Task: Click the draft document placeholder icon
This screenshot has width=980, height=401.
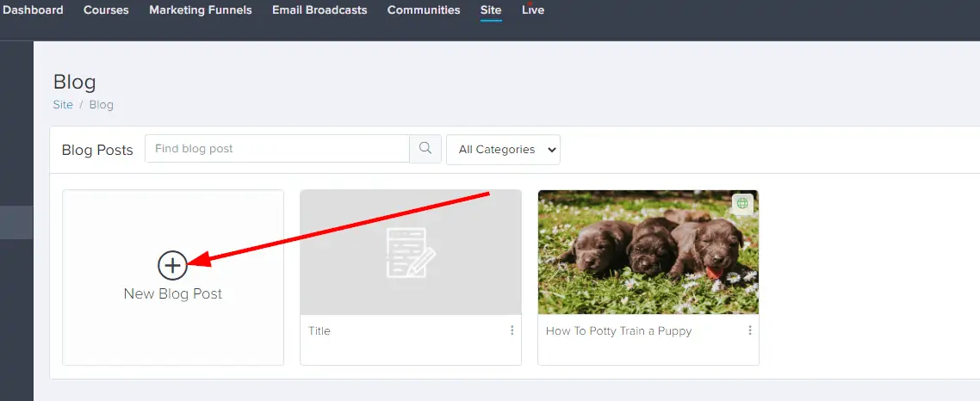Action: pos(411,252)
